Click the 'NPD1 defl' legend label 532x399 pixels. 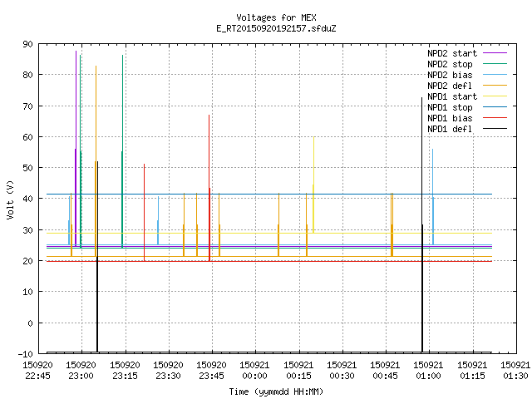(x=450, y=129)
